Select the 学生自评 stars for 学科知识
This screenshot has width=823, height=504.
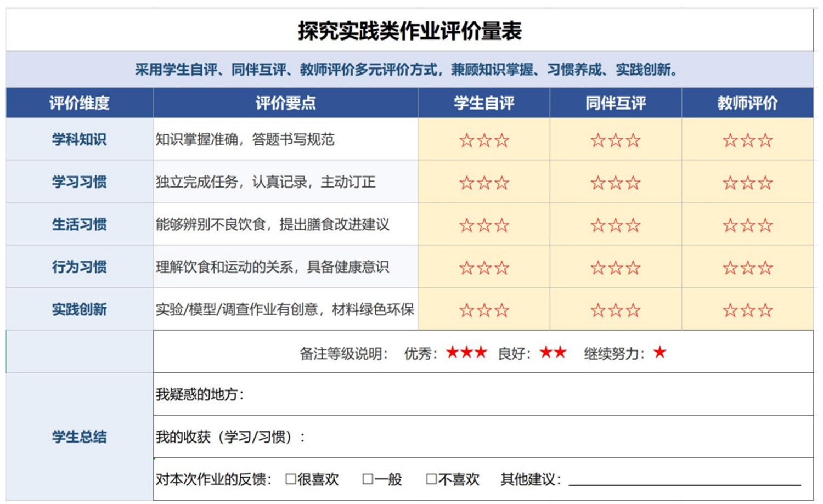pyautogui.click(x=484, y=140)
